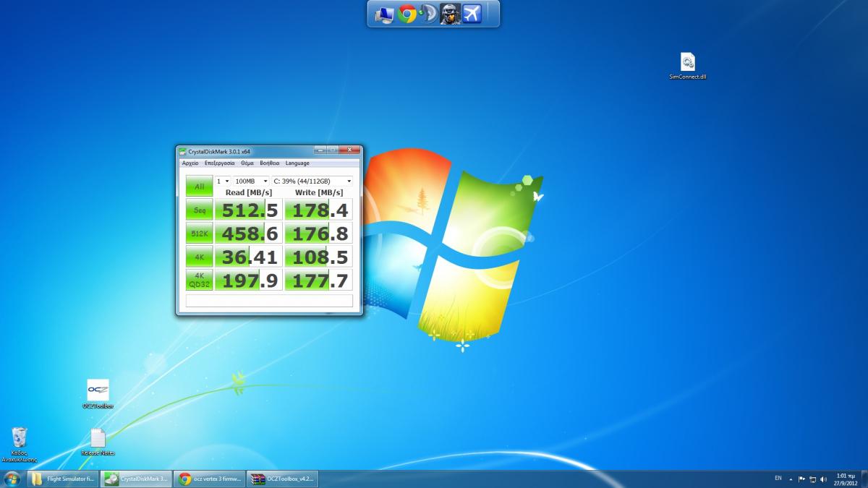Open the Language menu
Image resolution: width=868 pixels, height=488 pixels.
297,163
